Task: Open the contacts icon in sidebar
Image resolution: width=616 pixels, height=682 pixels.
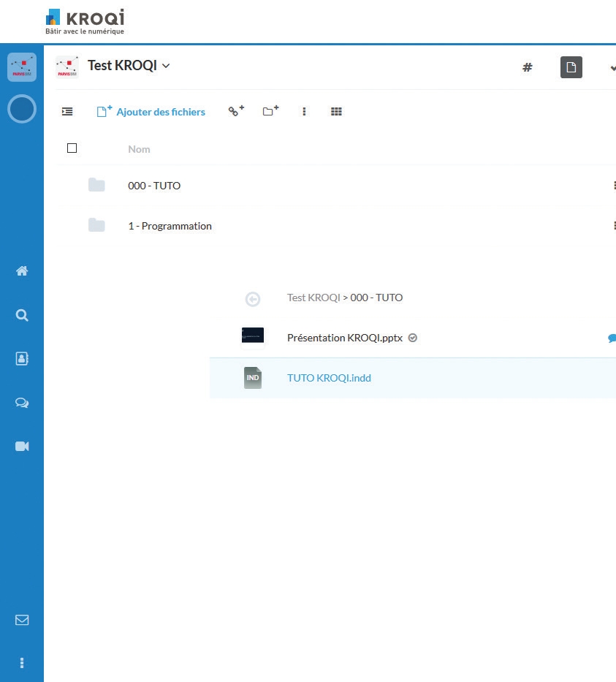Action: tap(22, 358)
